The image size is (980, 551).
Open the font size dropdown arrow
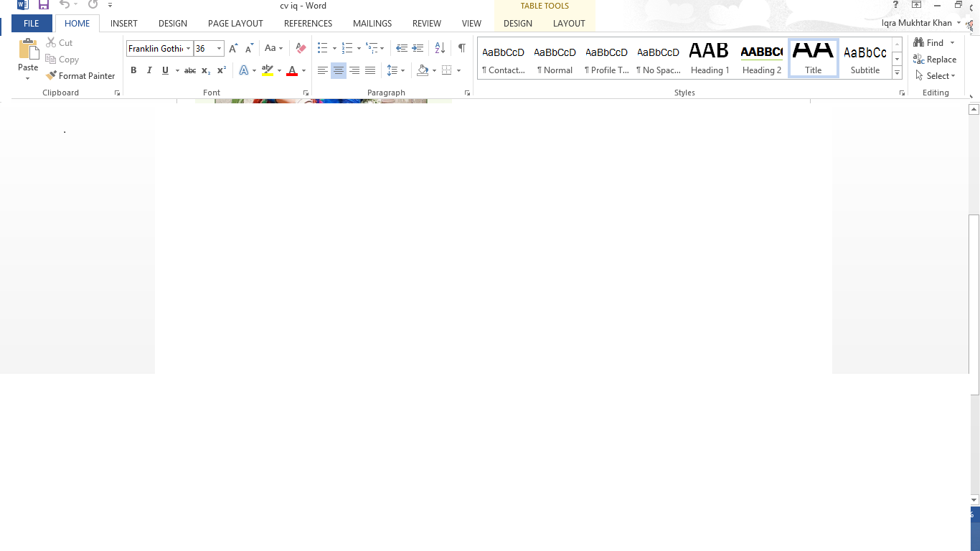(x=220, y=49)
